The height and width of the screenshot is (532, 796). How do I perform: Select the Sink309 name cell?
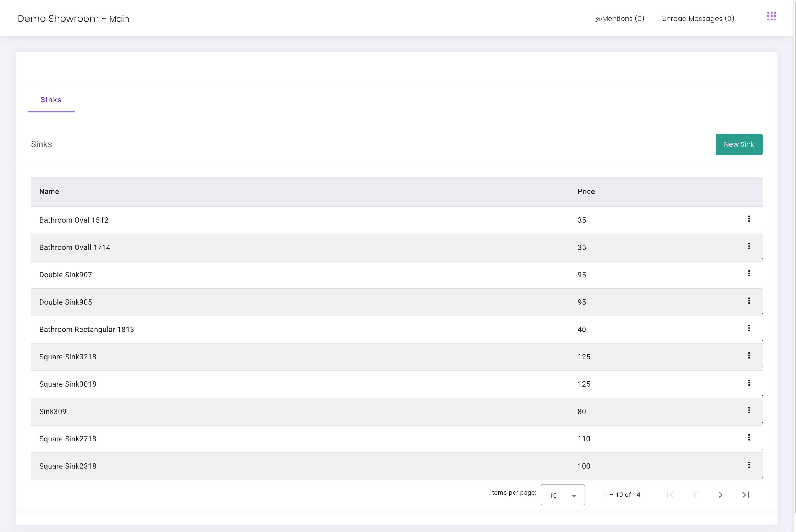pyautogui.click(x=53, y=412)
